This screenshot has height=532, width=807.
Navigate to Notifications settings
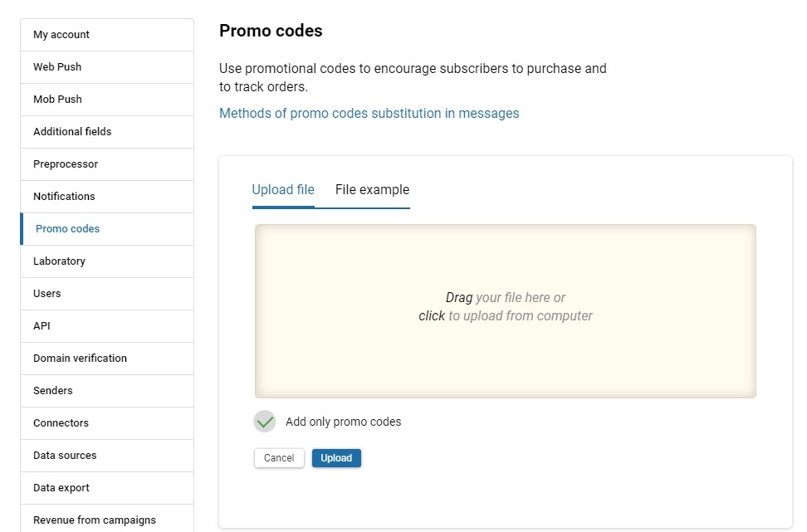pyautogui.click(x=64, y=197)
